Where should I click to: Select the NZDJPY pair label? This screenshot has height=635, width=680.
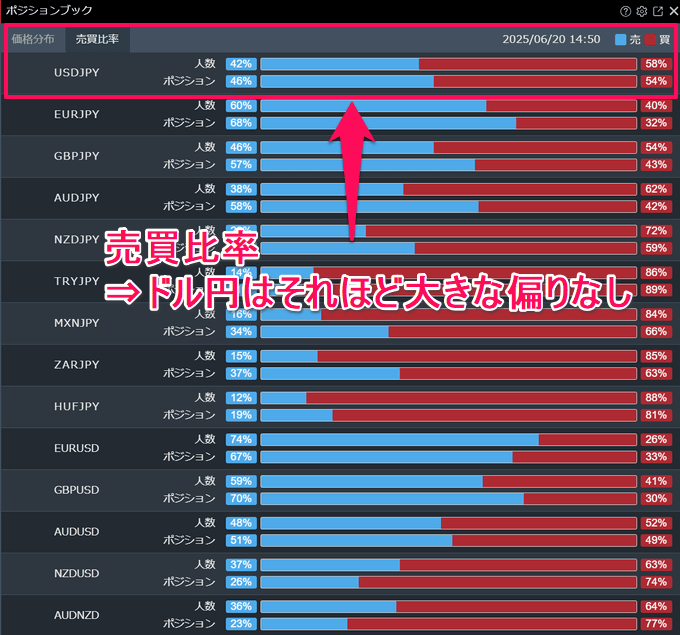(x=77, y=239)
